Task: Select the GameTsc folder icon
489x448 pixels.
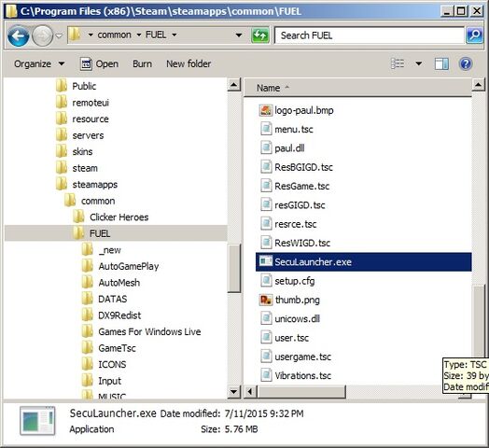Action: 88,348
